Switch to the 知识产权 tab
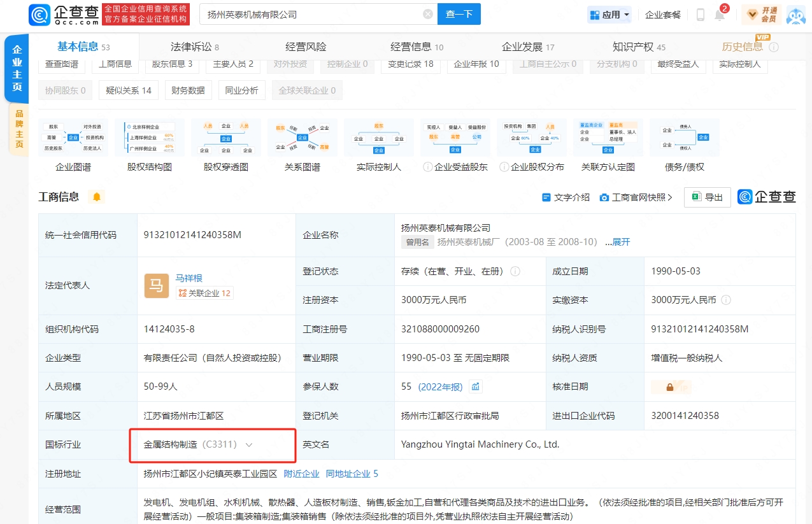 point(639,47)
